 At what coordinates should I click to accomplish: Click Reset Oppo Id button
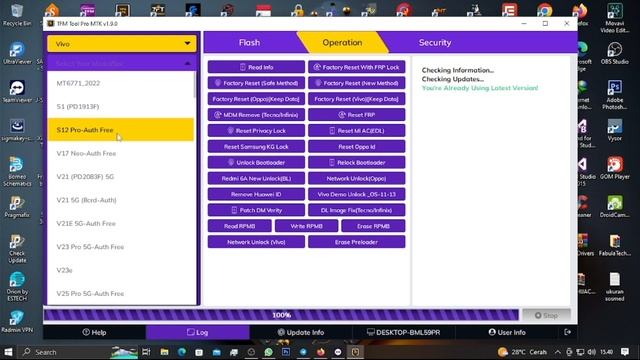(357, 147)
